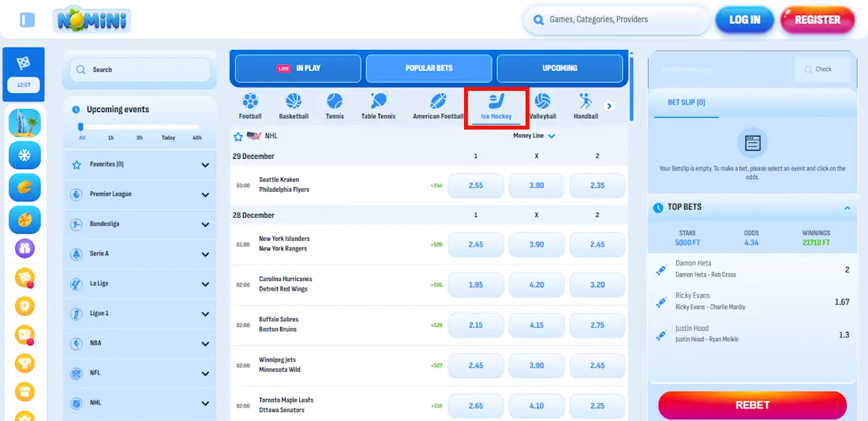Screen dimensions: 868x421
Task: Open the Money Line market dropdown
Action: click(534, 136)
